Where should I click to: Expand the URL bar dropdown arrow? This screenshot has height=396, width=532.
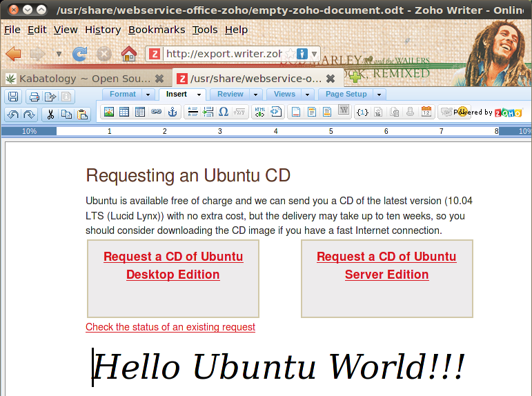[x=314, y=54]
